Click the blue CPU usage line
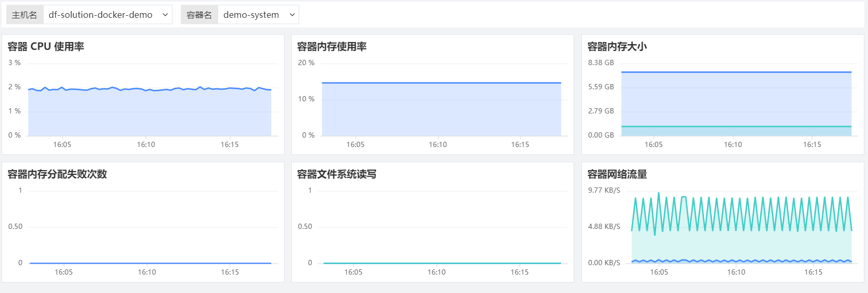 tap(158, 90)
